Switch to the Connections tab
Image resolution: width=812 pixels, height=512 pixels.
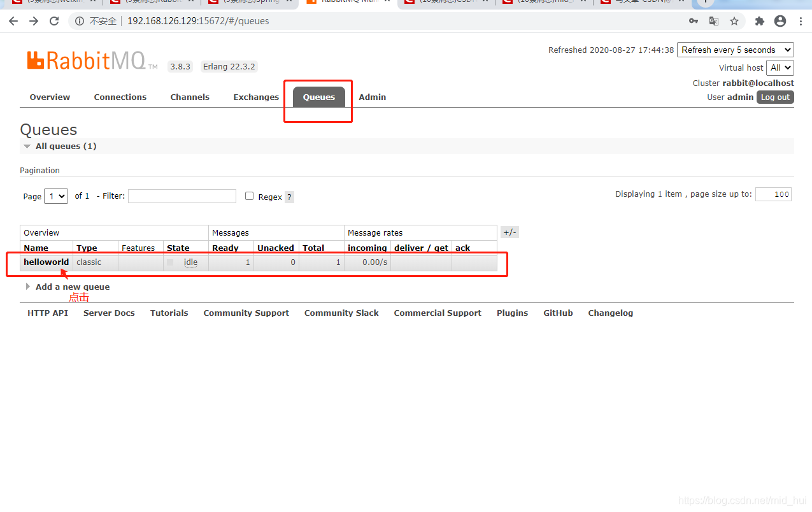pos(120,97)
